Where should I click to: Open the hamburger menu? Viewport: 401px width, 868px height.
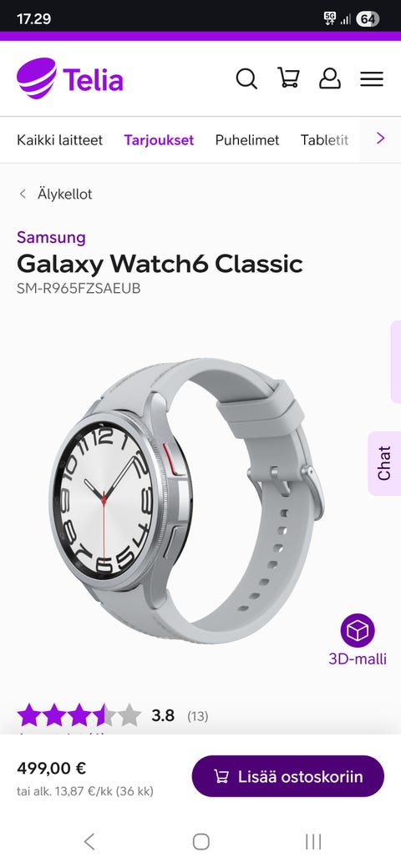(x=372, y=78)
